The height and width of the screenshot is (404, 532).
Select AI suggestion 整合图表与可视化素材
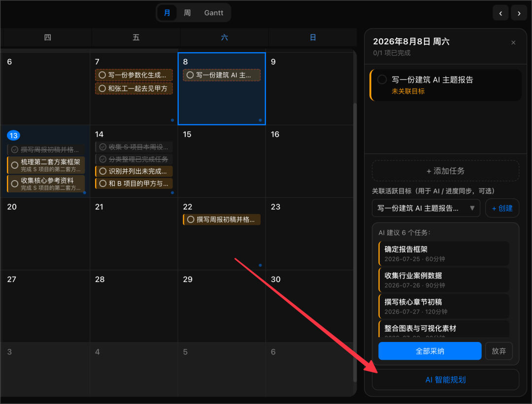[x=443, y=329]
